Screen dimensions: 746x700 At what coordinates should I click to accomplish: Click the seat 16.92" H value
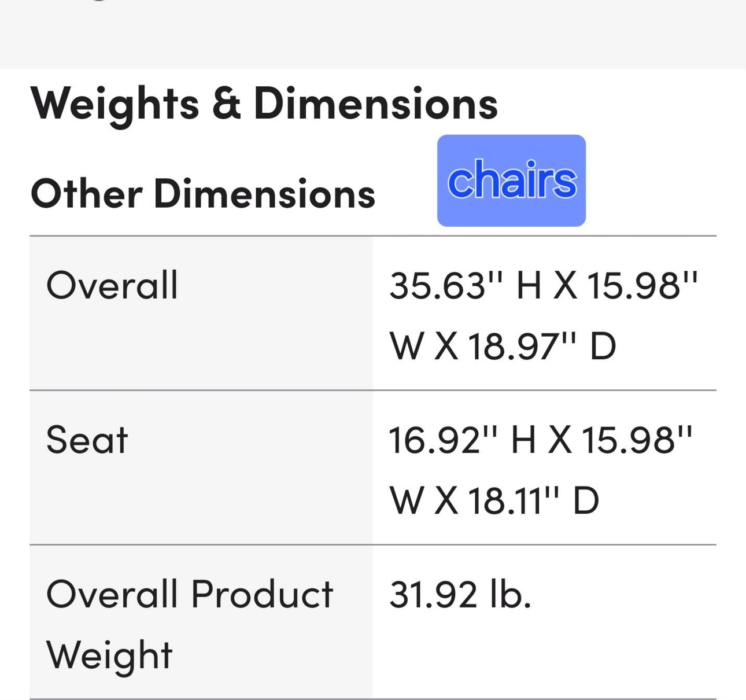[x=462, y=440]
